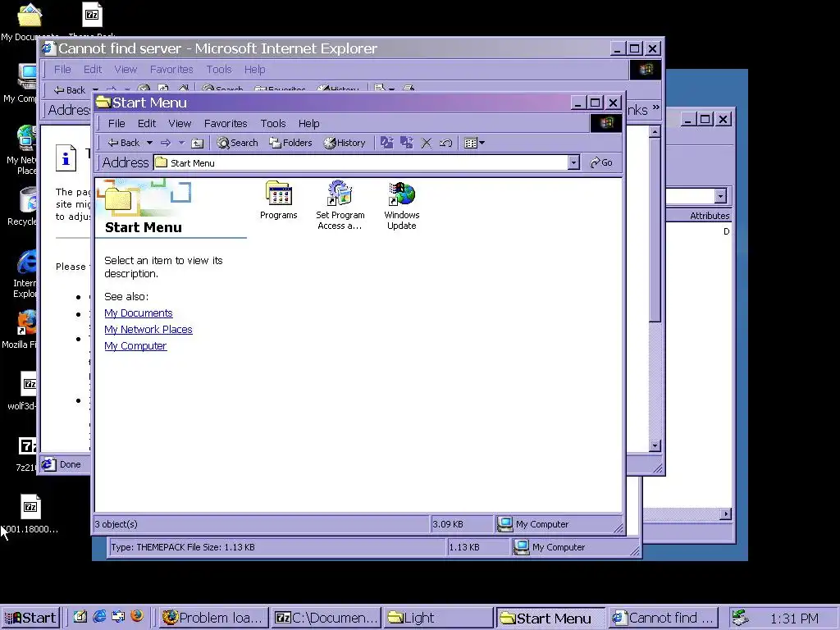The image size is (840, 630).
Task: Open Help menu in Start Menu window
Action: tap(308, 123)
